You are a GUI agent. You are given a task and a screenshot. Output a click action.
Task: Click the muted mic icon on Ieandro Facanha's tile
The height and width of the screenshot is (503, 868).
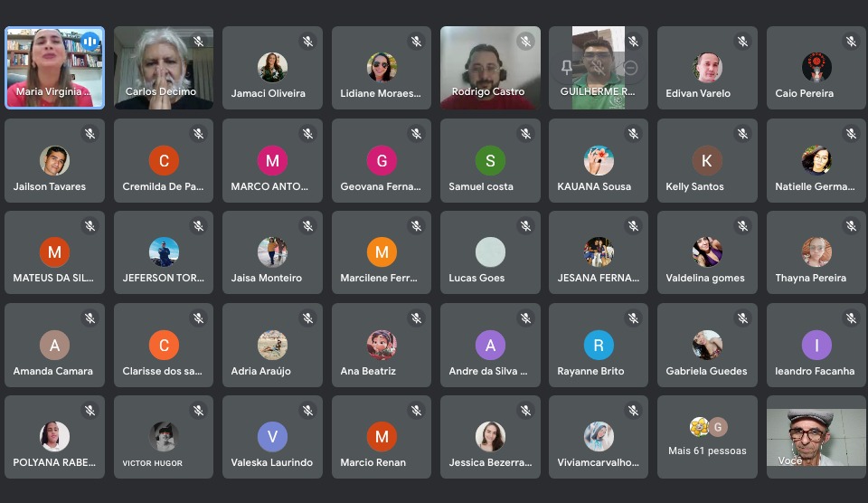(851, 318)
